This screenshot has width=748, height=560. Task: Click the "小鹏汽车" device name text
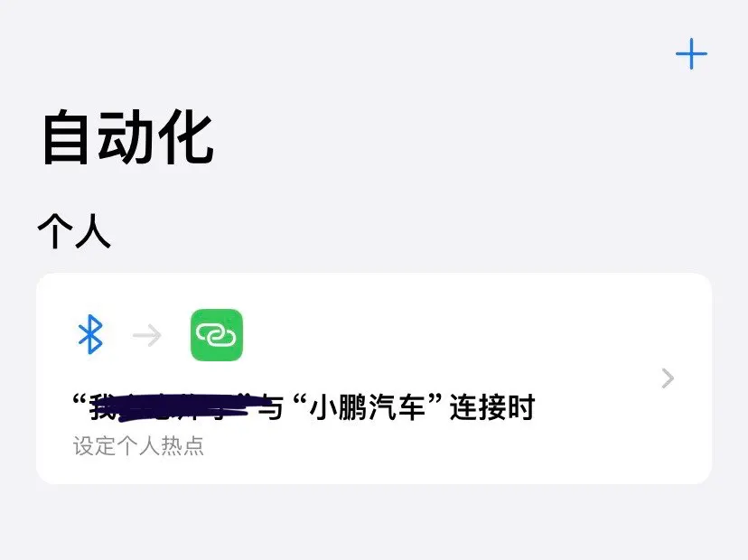369,408
